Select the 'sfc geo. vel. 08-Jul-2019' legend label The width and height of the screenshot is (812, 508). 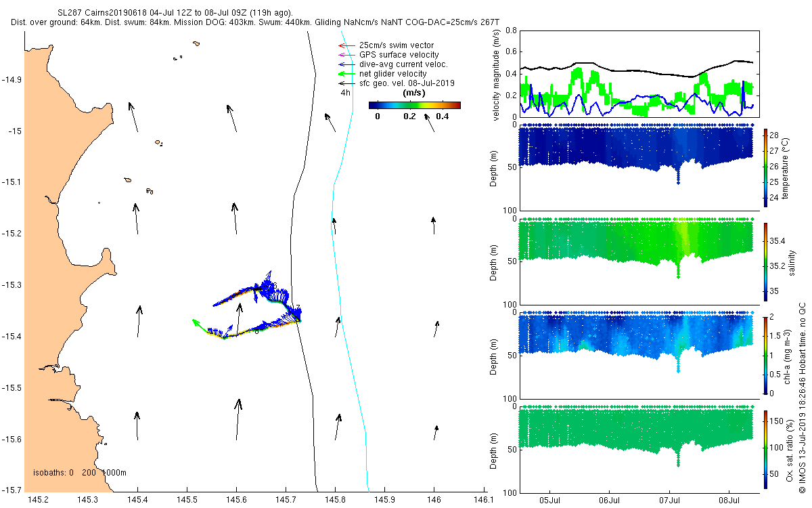(x=407, y=83)
